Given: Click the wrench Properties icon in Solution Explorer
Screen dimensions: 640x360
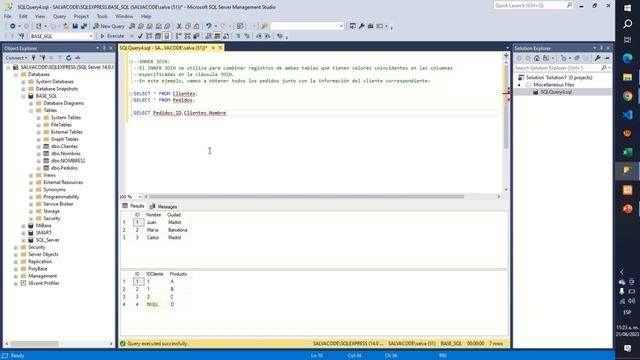Looking at the screenshot, I should click(598, 58).
